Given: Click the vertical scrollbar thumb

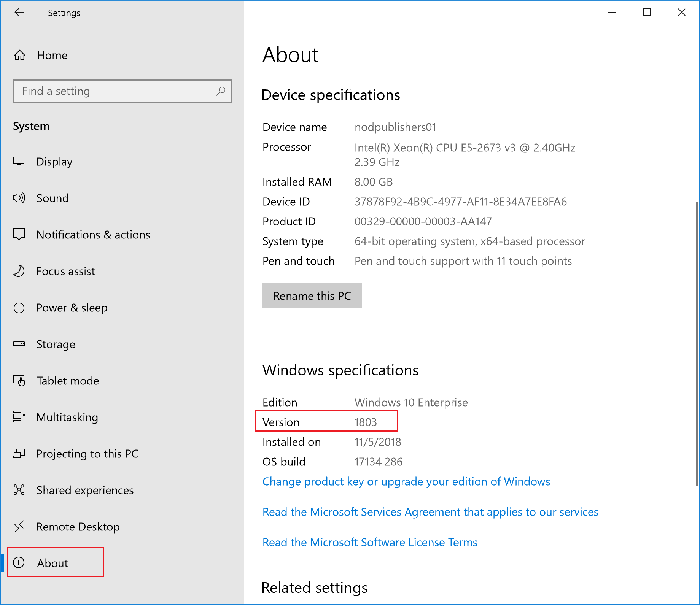Looking at the screenshot, I should (697, 344).
